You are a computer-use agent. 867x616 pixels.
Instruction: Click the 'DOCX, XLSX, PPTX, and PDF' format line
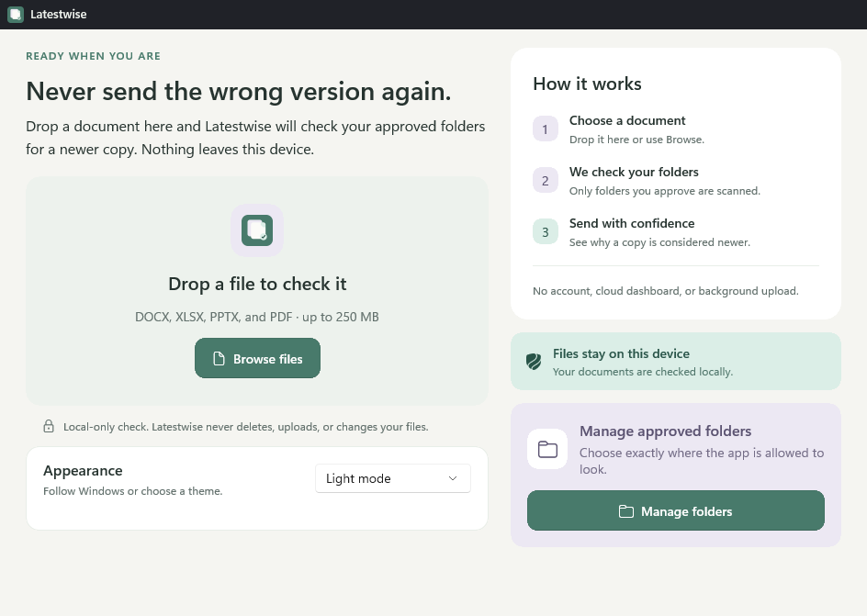257,317
